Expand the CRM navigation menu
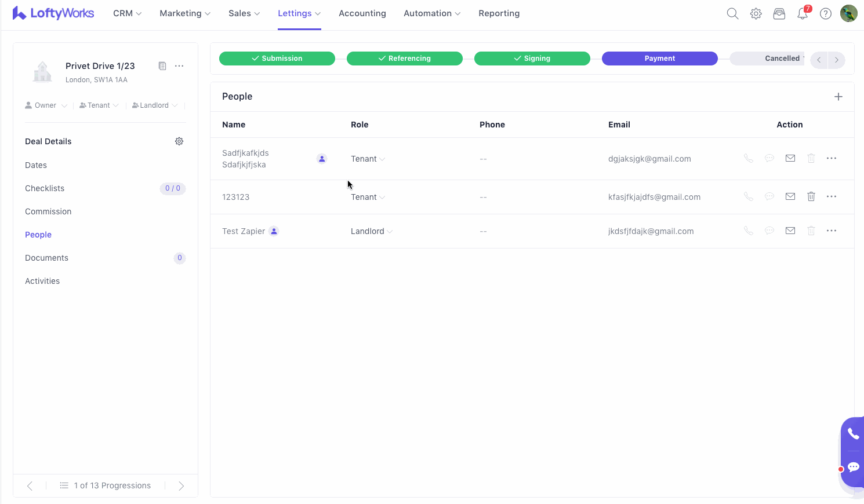Viewport: 864px width, 504px height. [x=127, y=13]
